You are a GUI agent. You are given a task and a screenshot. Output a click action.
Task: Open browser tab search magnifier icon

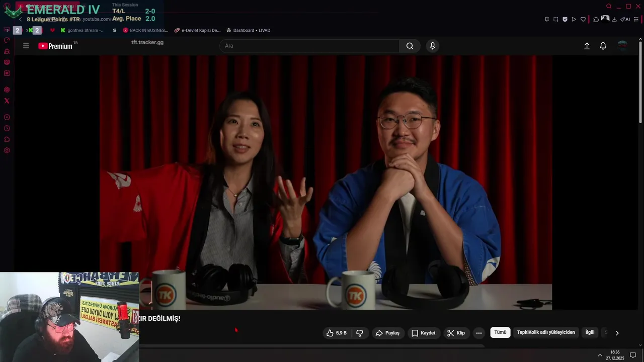[x=609, y=6]
